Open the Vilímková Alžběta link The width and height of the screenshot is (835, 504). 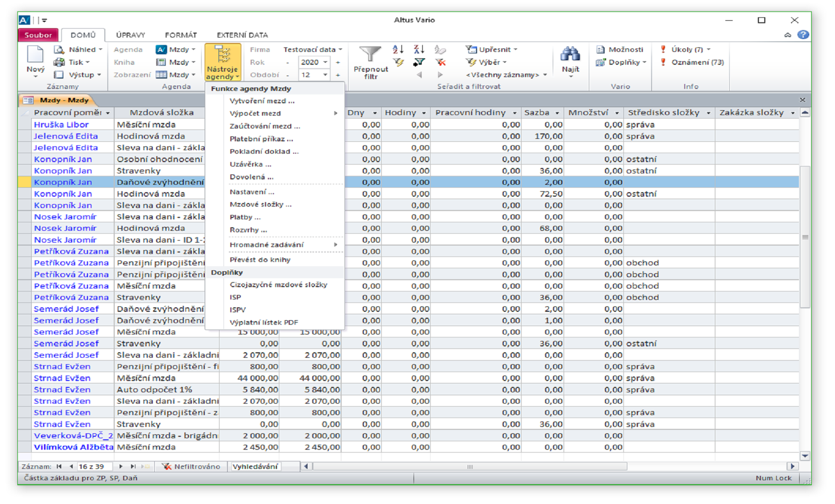coord(73,447)
